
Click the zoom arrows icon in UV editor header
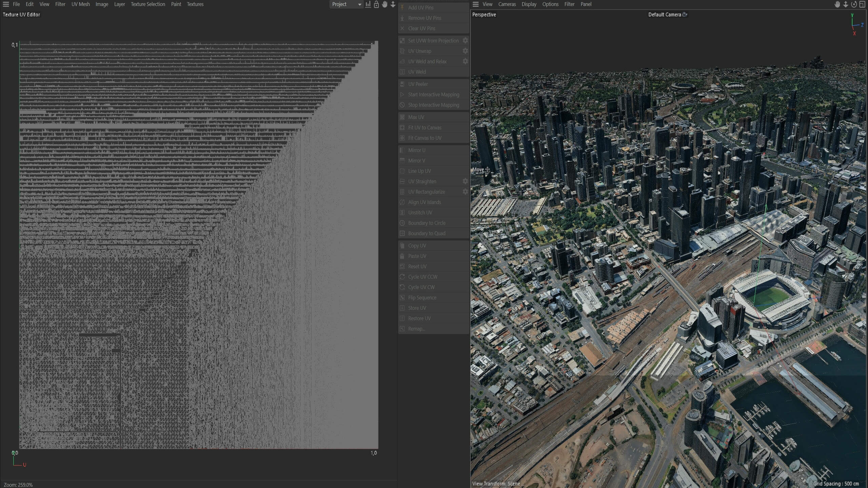393,4
